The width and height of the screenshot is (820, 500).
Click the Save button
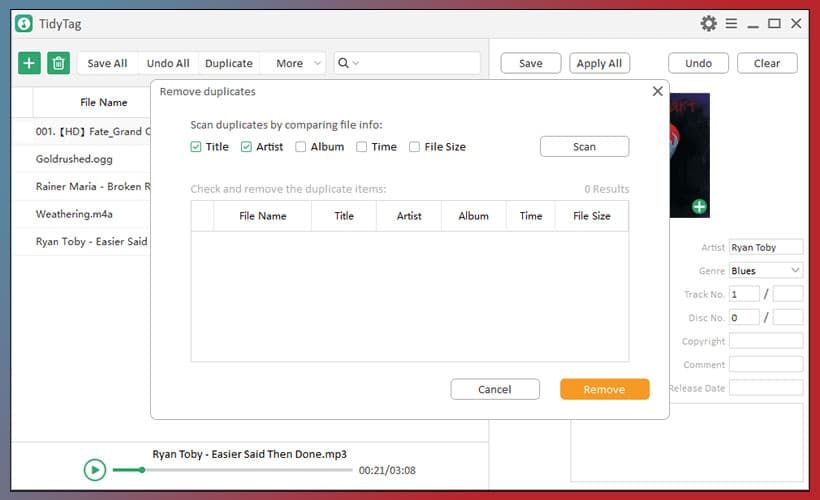click(x=531, y=63)
